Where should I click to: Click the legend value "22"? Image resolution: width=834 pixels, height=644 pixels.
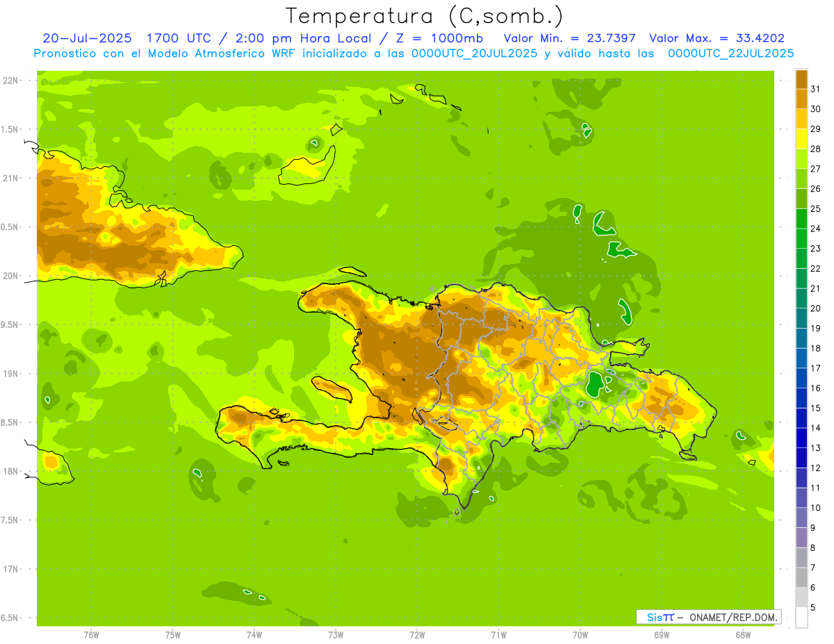click(x=816, y=268)
